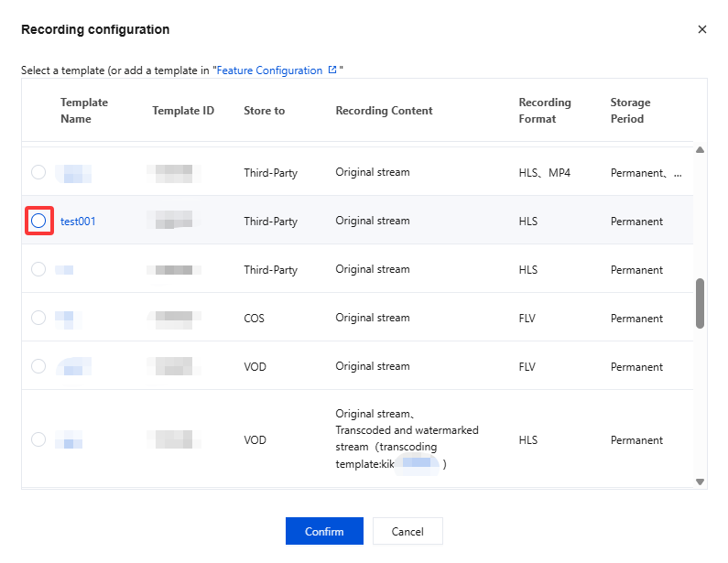Viewport: 728px width, 563px height.
Task: Close the Recording configuration dialog
Action: 702,29
